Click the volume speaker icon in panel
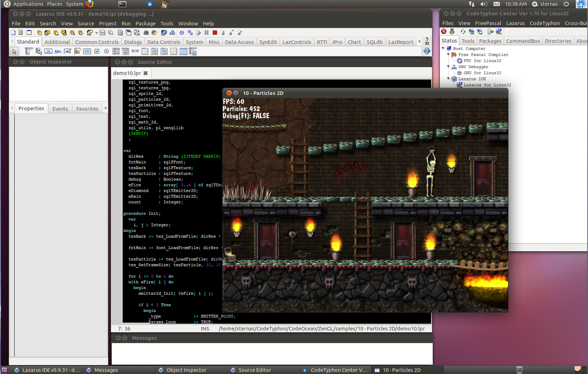This screenshot has width=588, height=374. tap(484, 4)
